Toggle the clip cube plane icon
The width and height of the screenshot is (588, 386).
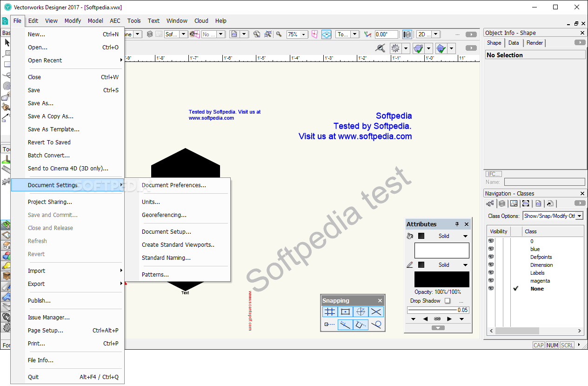tap(326, 34)
